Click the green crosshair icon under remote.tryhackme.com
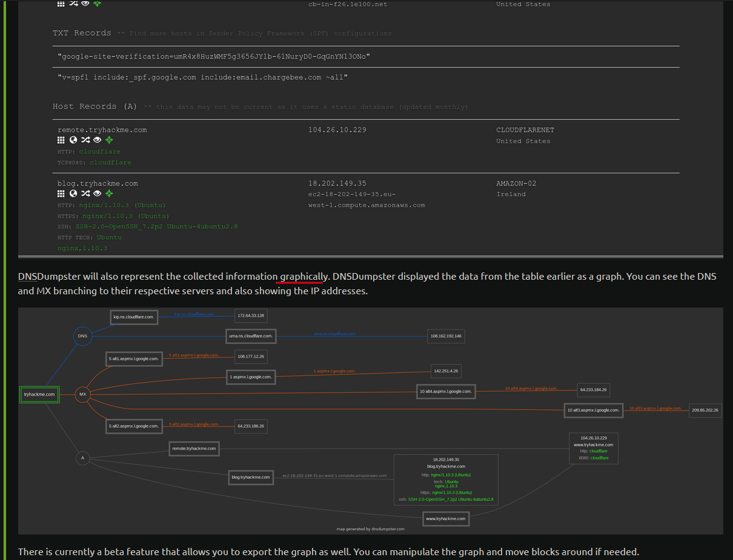 [109, 140]
